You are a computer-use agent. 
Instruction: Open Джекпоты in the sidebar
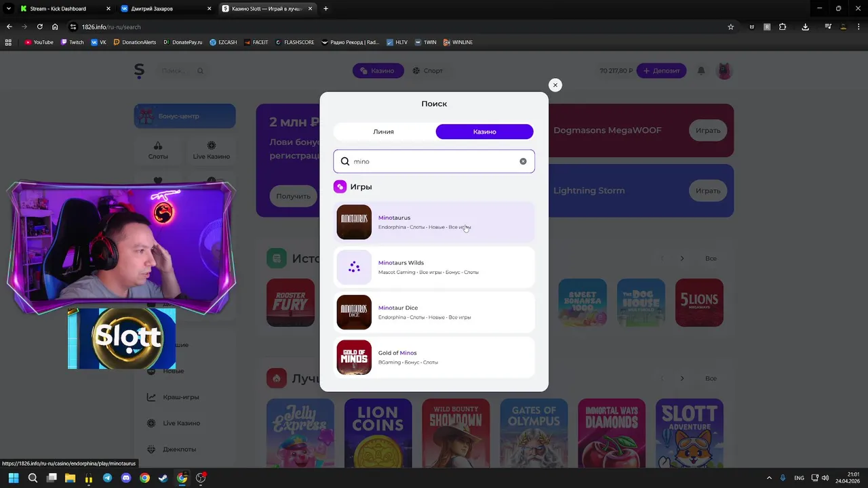coord(179,449)
